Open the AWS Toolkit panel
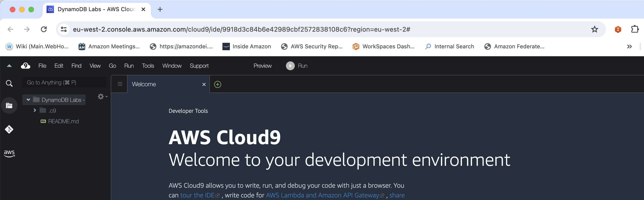644x200 pixels. (x=9, y=153)
